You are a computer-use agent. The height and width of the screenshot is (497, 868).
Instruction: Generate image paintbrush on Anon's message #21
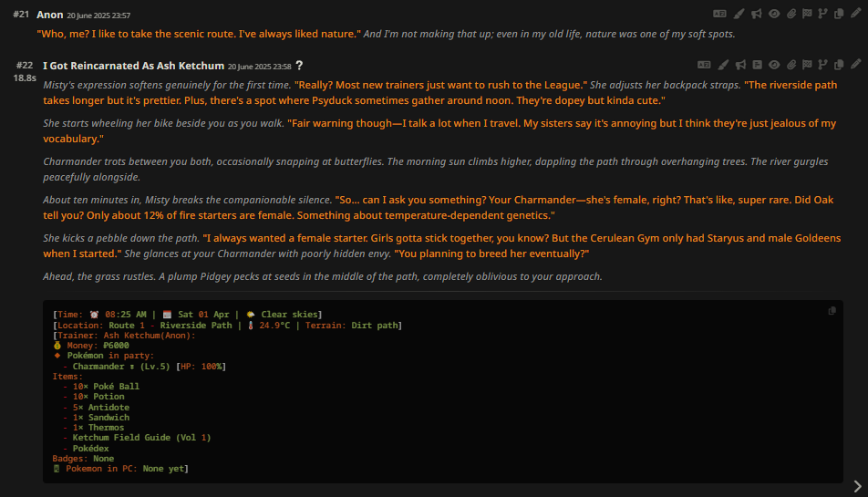[x=739, y=14]
